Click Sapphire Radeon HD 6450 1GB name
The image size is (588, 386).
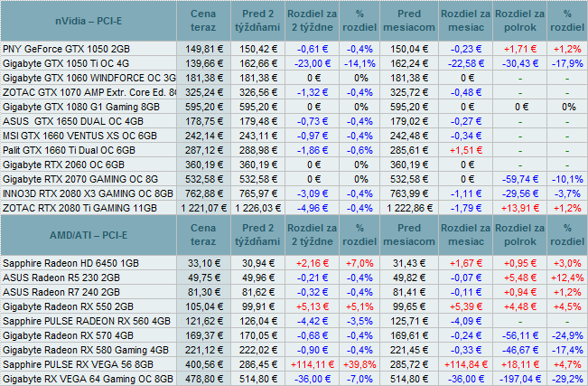click(70, 264)
